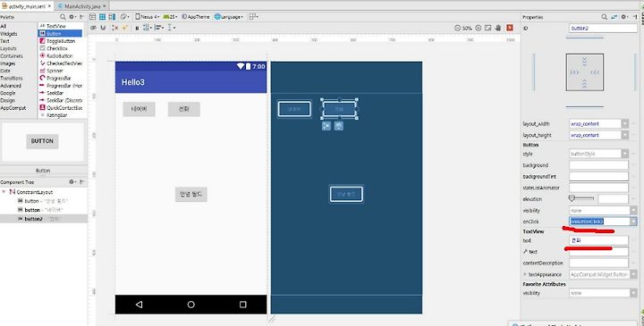Clear all constraints icon
Image resolution: width=644 pixels, height=326 pixels.
point(115,28)
